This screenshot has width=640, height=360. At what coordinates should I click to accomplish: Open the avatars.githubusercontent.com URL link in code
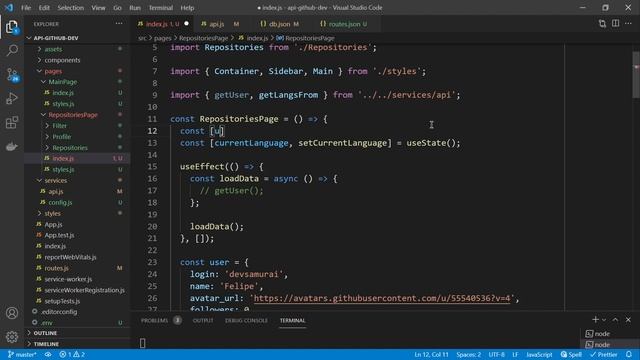[x=382, y=298]
